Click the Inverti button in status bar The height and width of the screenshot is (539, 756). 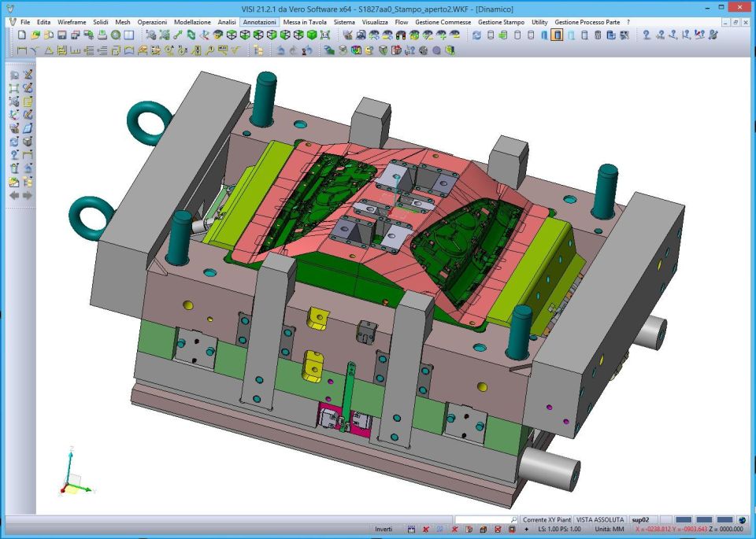pyautogui.click(x=384, y=529)
